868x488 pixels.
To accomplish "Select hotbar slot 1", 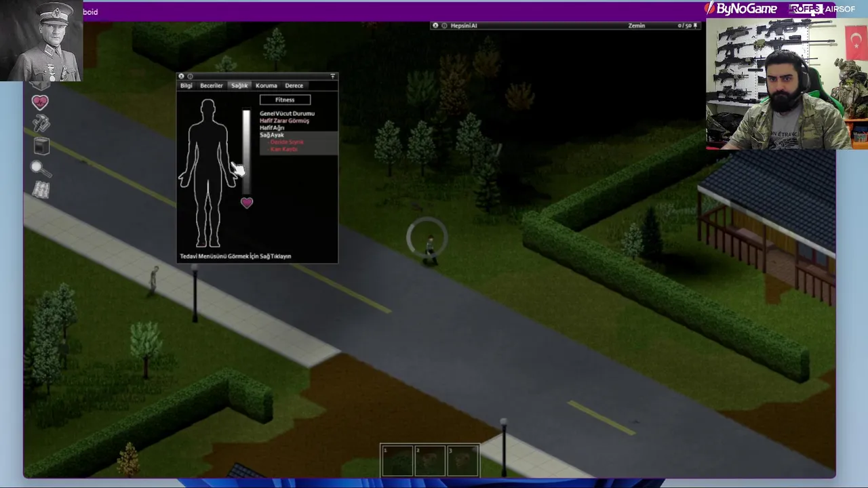I will tap(397, 460).
